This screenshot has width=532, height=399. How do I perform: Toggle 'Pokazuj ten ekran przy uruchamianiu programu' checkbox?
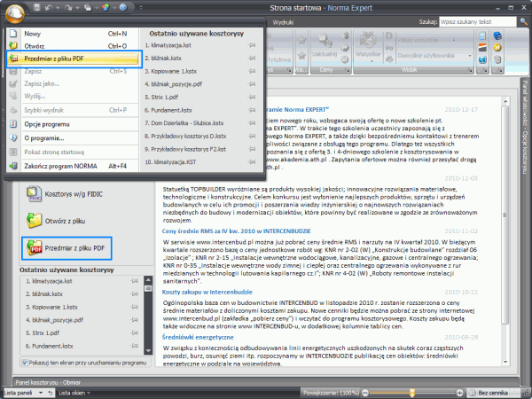pyautogui.click(x=24, y=363)
